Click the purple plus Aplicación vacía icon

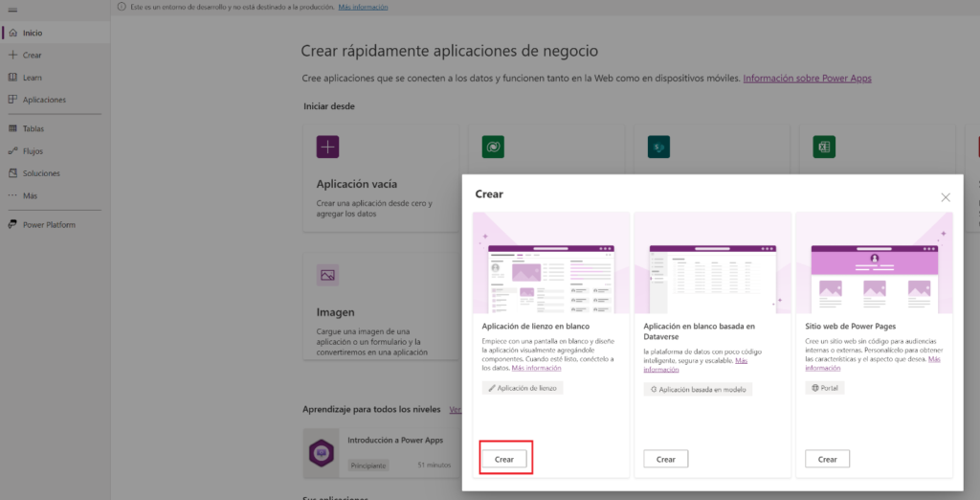click(x=327, y=148)
